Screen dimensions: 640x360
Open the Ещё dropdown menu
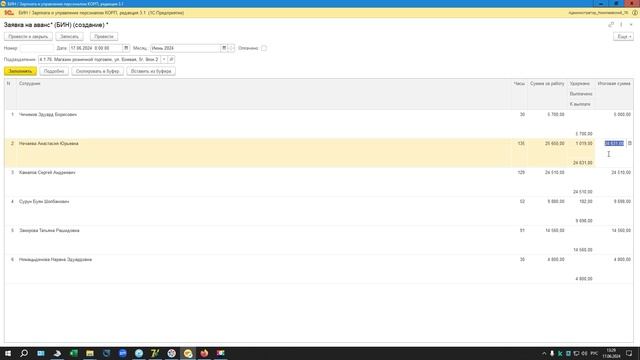click(x=623, y=37)
